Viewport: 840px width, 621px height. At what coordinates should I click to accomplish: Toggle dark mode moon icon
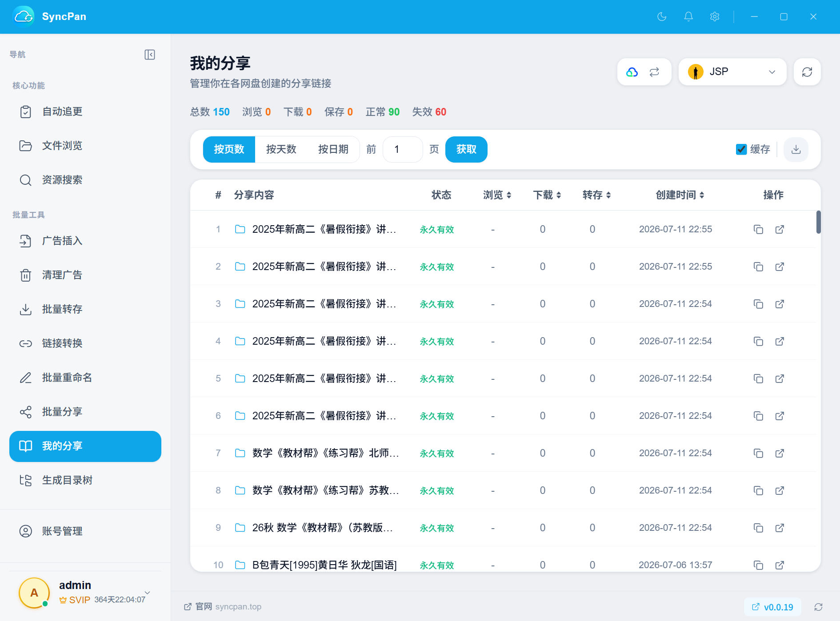pos(662,16)
